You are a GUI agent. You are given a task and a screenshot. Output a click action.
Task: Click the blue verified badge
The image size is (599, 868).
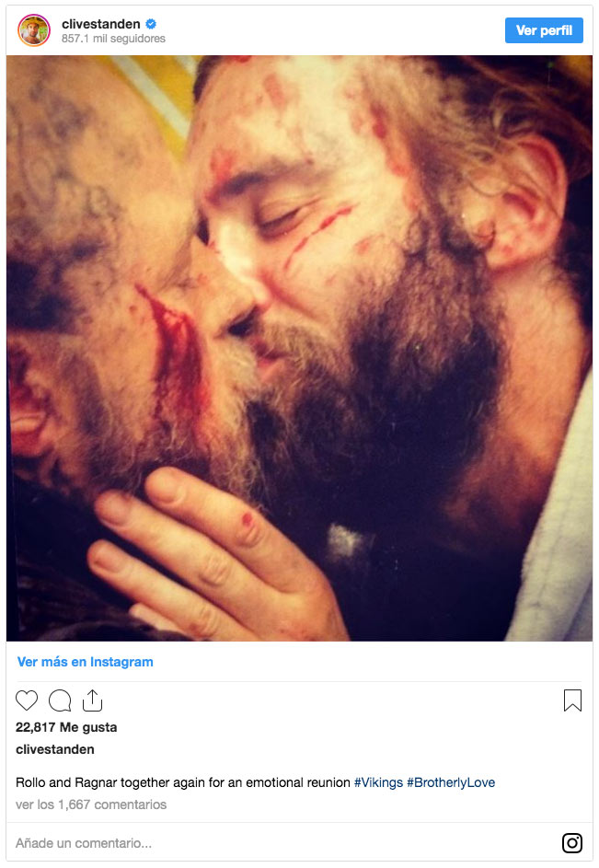pos(149,23)
